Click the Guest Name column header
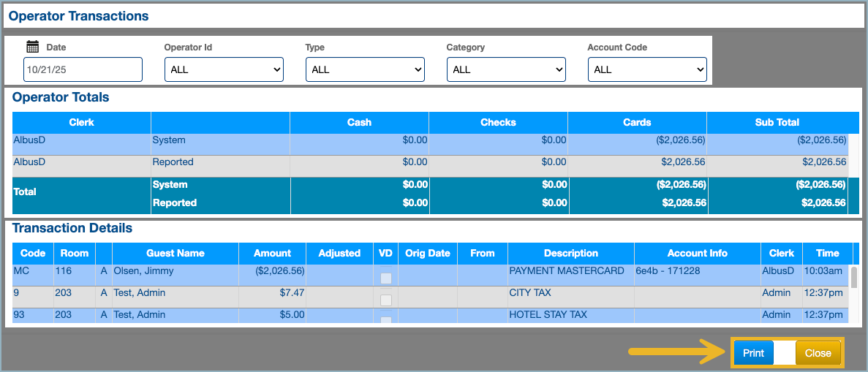The height and width of the screenshot is (372, 868). coord(176,253)
